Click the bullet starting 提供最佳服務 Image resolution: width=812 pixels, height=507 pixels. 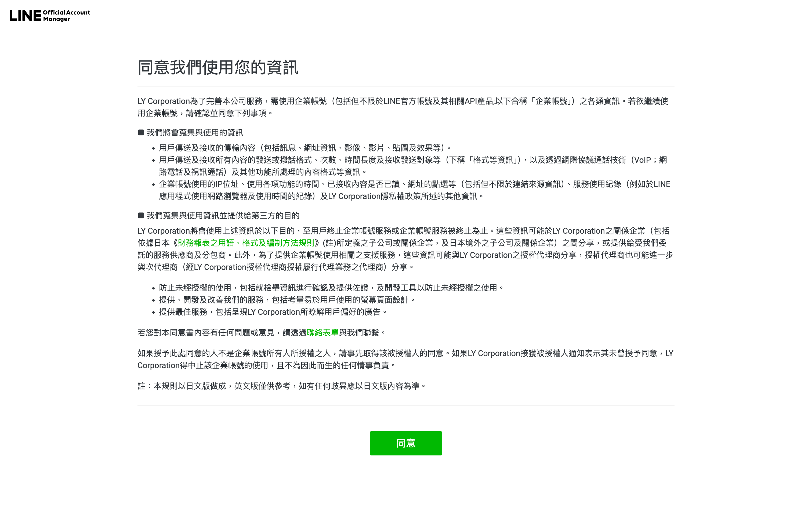click(x=273, y=312)
